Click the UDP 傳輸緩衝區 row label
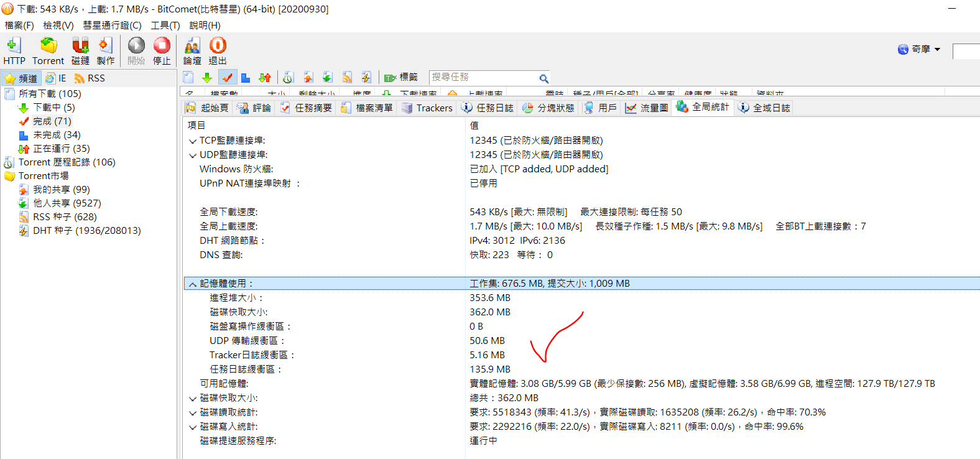Viewport: 980px width, 459px height. 247,341
